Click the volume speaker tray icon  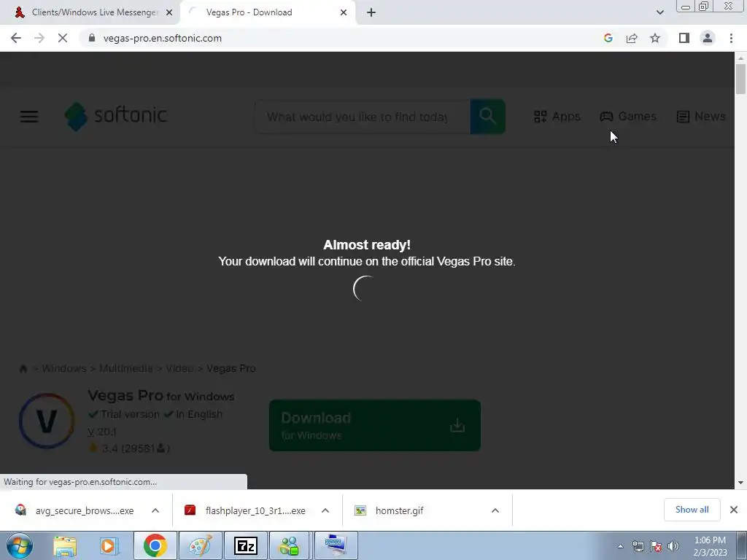coord(673,547)
